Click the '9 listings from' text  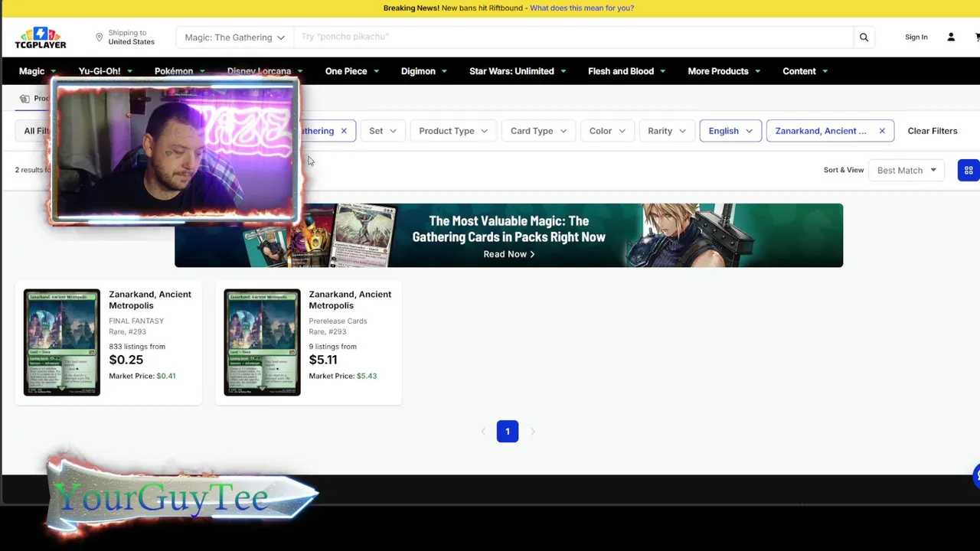[x=332, y=347]
